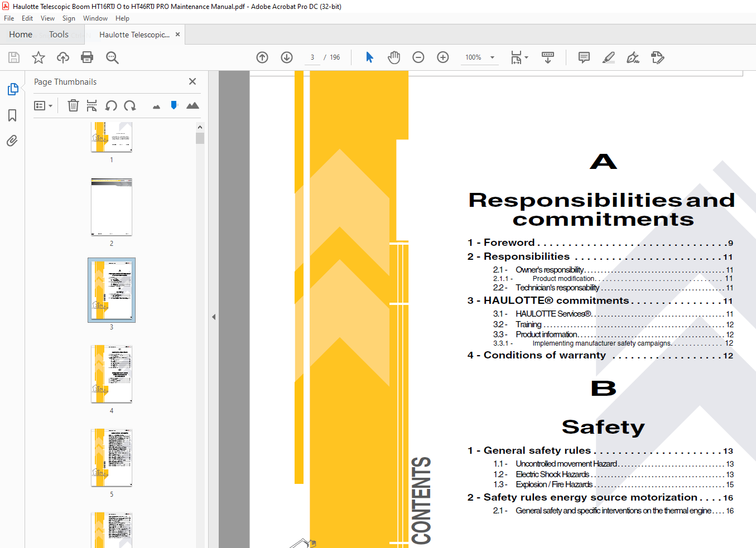756x548 pixels.
Task: Click the Responsibilities contents entry
Action: [600, 256]
